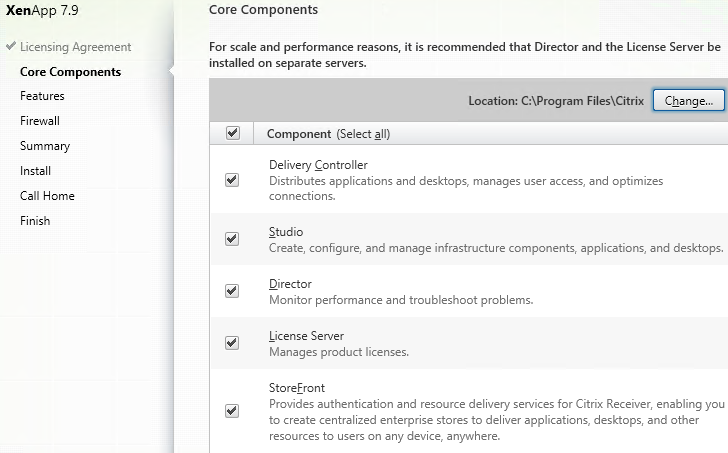Uncheck the License Server checkbox
The image size is (728, 453).
point(232,343)
